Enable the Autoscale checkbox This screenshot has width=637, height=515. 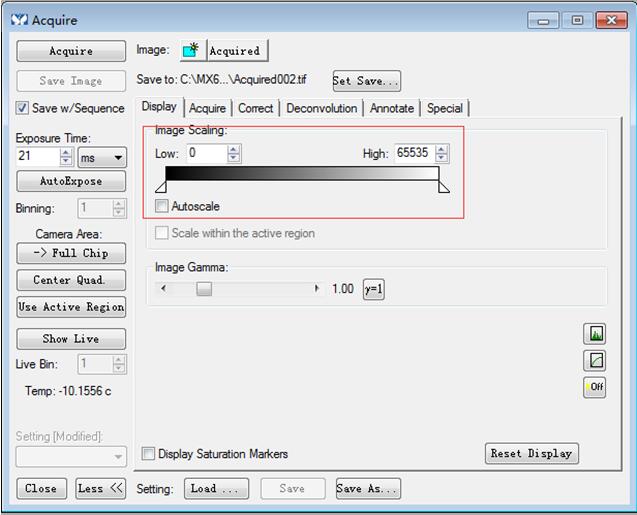(162, 206)
